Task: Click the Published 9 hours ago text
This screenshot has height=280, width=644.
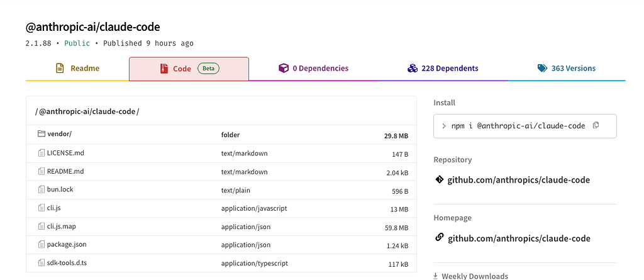Action: tap(148, 43)
